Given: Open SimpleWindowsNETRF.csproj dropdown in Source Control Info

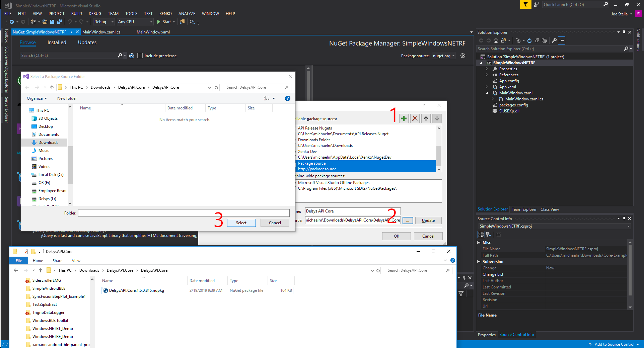Looking at the screenshot, I should point(554,226).
